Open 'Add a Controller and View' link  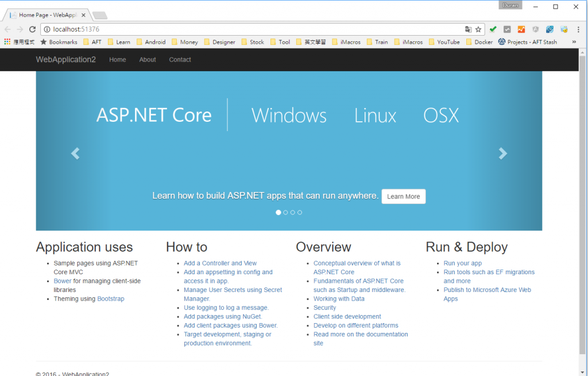coord(220,263)
